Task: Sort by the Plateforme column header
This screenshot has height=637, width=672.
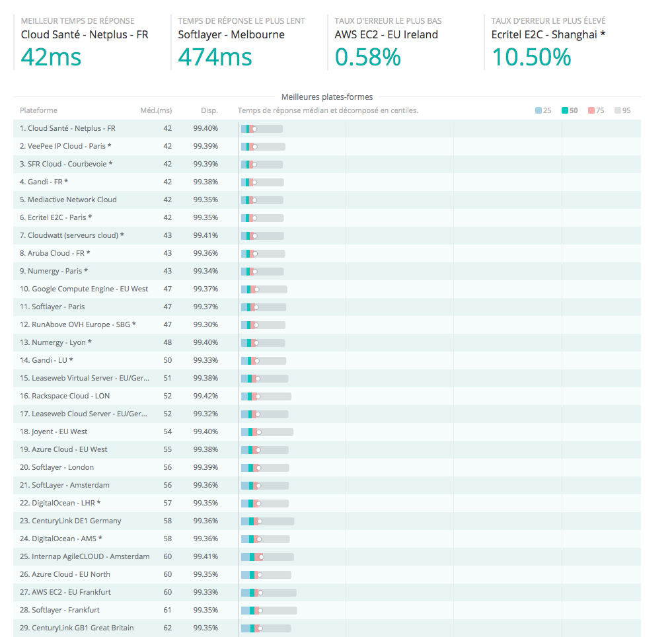Action: coord(38,110)
